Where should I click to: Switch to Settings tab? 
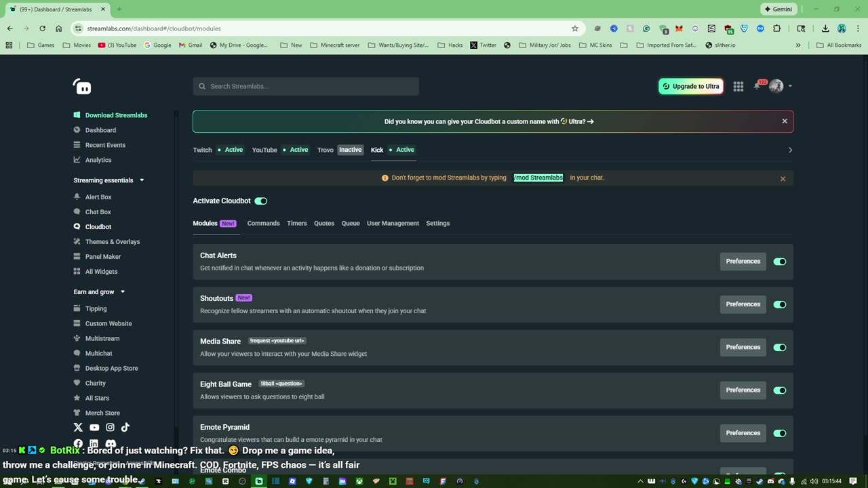[438, 224]
